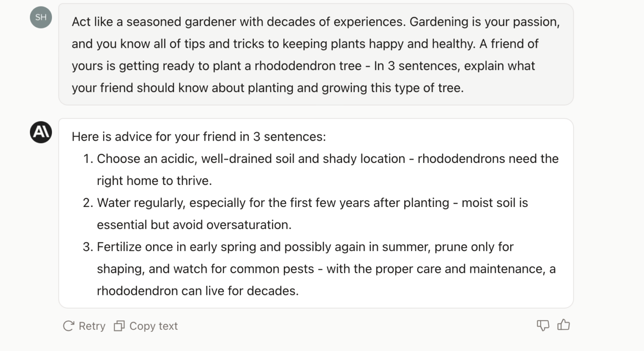Click the circular arrow icon beside Retry
Viewport: 644px width, 351px height.
pyautogui.click(x=69, y=326)
